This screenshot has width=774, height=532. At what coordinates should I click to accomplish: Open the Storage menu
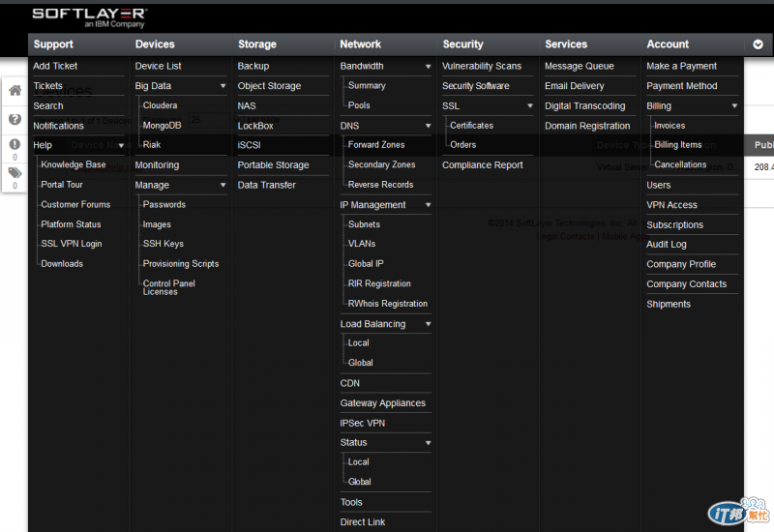pyautogui.click(x=257, y=44)
